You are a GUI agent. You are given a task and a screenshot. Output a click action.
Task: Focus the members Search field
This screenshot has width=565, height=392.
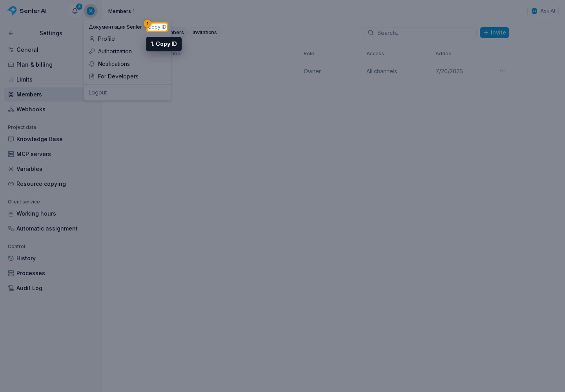[420, 33]
